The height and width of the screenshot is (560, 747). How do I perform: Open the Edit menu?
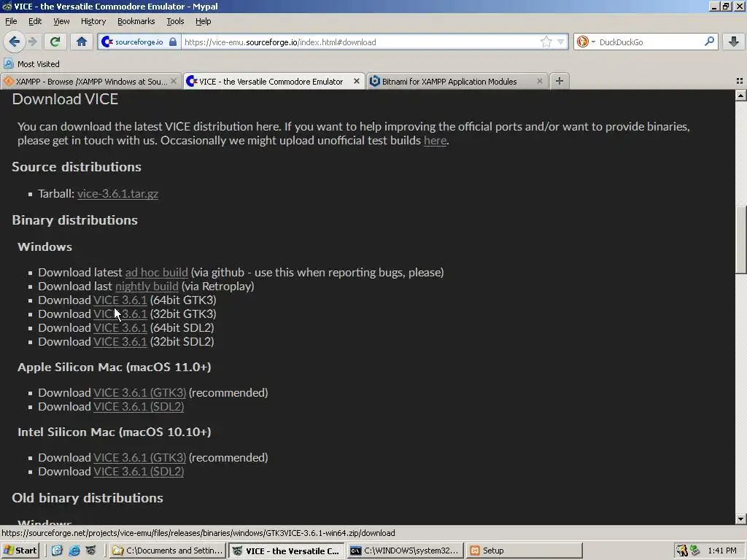35,21
